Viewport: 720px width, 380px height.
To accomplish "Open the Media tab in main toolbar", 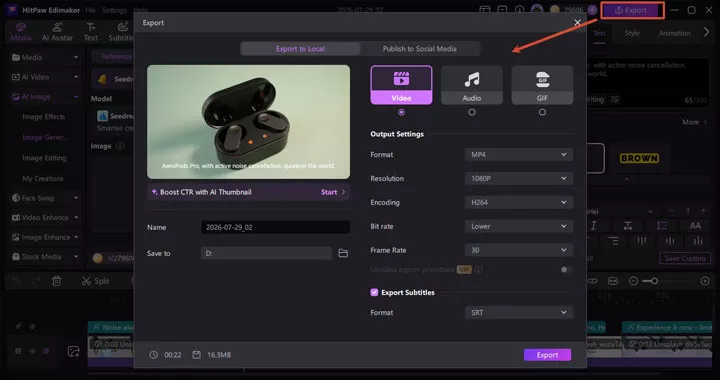I will point(21,32).
